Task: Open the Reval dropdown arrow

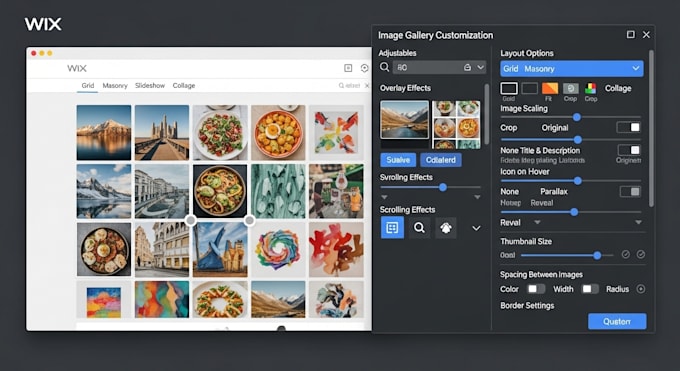Action: (537, 222)
